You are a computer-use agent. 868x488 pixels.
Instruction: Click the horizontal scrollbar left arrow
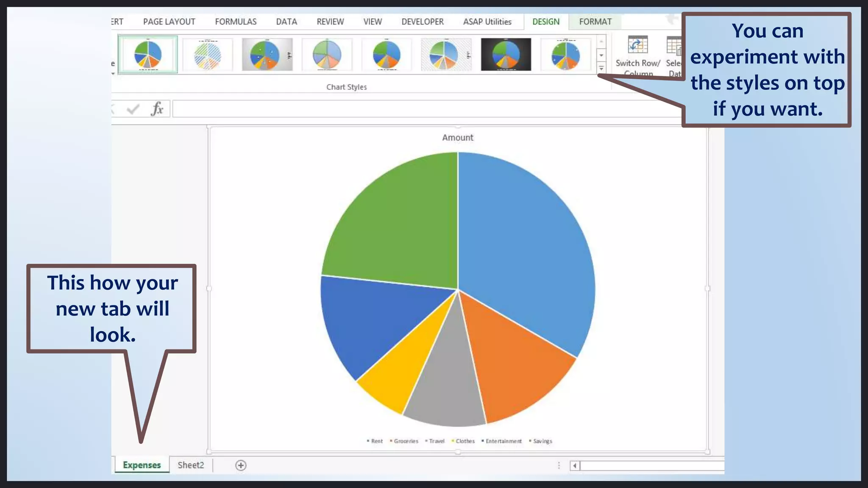pos(575,466)
